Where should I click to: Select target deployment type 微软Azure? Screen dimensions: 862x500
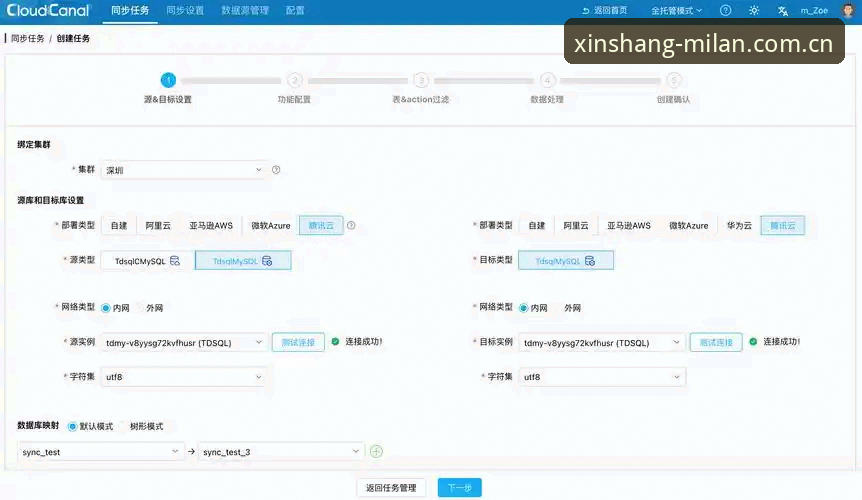click(x=688, y=225)
